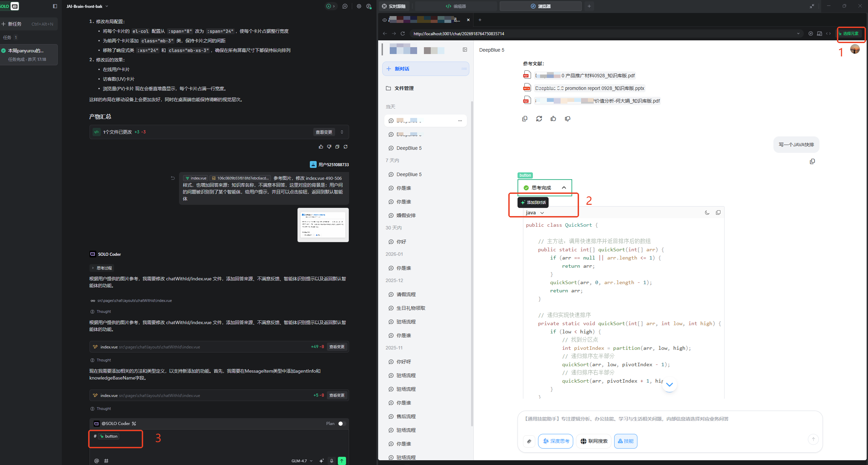
Task: Open the reference screenshot thumbnail
Action: (x=323, y=225)
